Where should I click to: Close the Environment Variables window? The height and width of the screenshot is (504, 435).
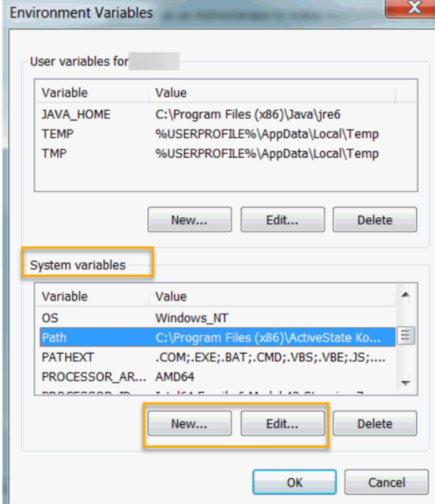tap(415, 8)
